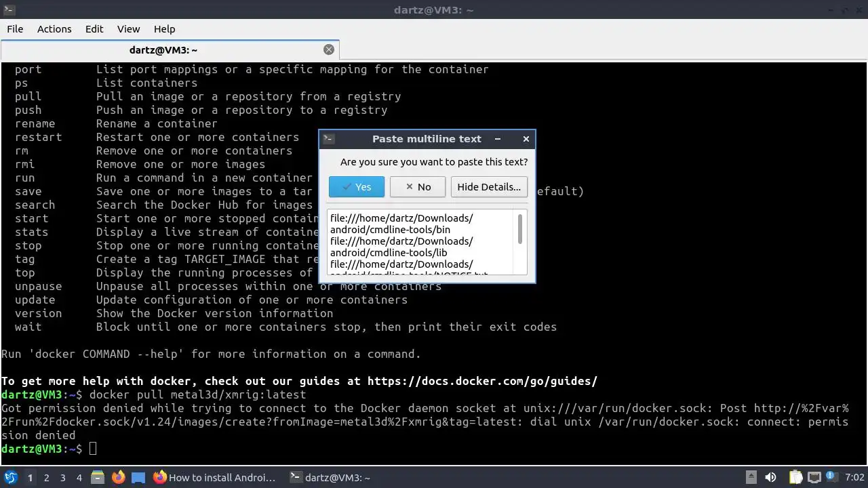Close the dartz@VM3 terminal tab
Screen dimensions: 868x488
pos(329,49)
